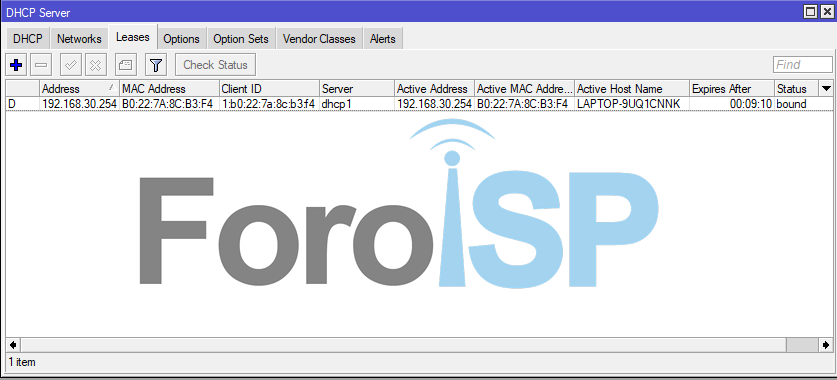Select the Leases tab
The width and height of the screenshot is (837, 380).
132,37
